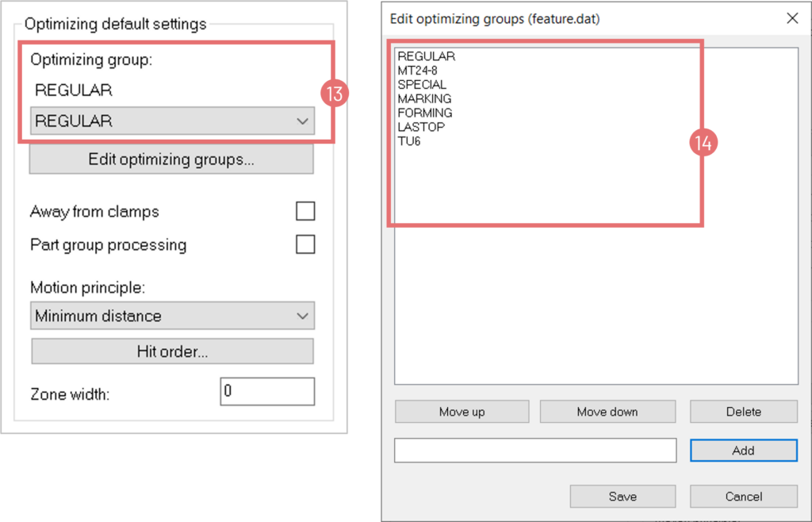
Task: Save the optimizing groups changes
Action: coord(622,497)
